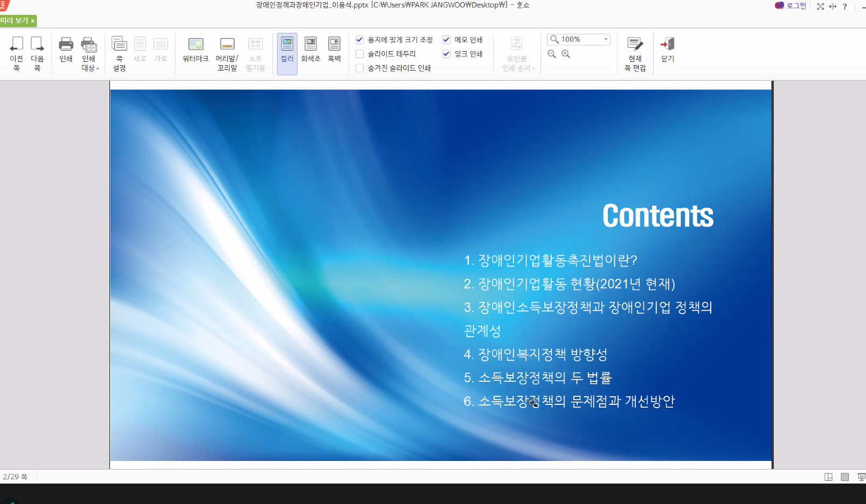Close the 미리 보기 tab
Viewport: 866px width, 504px height.
(33, 21)
